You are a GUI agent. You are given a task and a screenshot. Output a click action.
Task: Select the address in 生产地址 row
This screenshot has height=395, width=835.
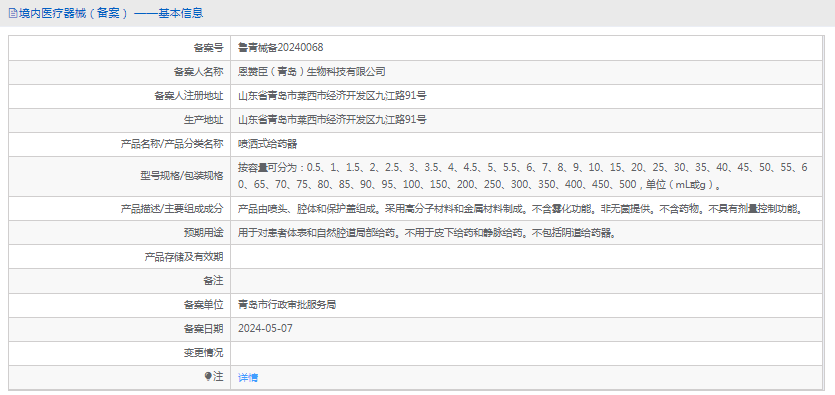[332, 120]
